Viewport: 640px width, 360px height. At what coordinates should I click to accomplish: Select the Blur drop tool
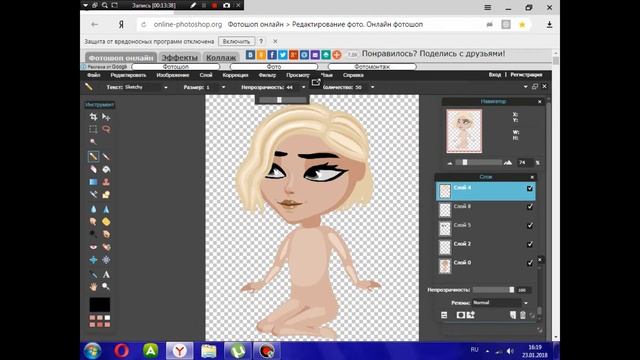[x=93, y=209]
